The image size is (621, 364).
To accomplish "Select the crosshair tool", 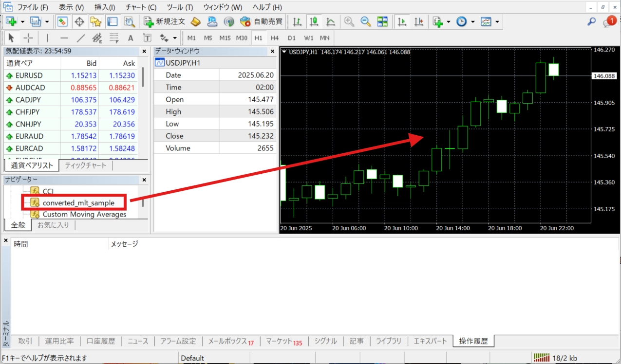I will pyautogui.click(x=29, y=38).
